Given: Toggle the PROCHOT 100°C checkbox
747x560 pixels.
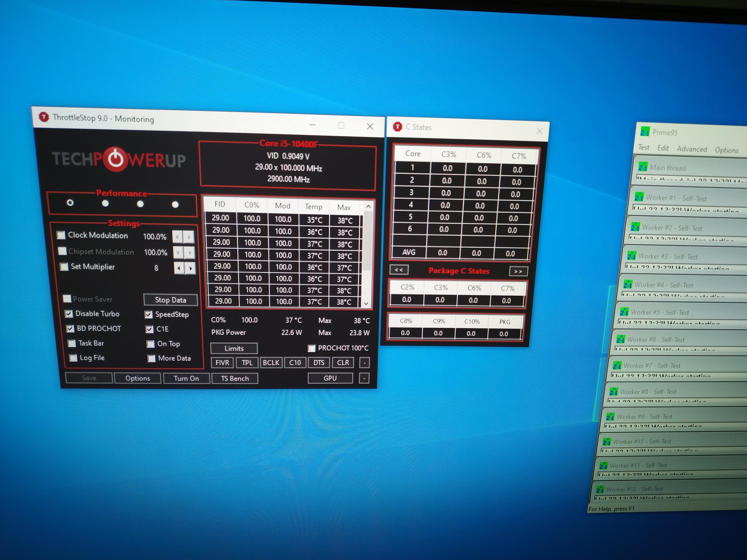Looking at the screenshot, I should [x=311, y=348].
